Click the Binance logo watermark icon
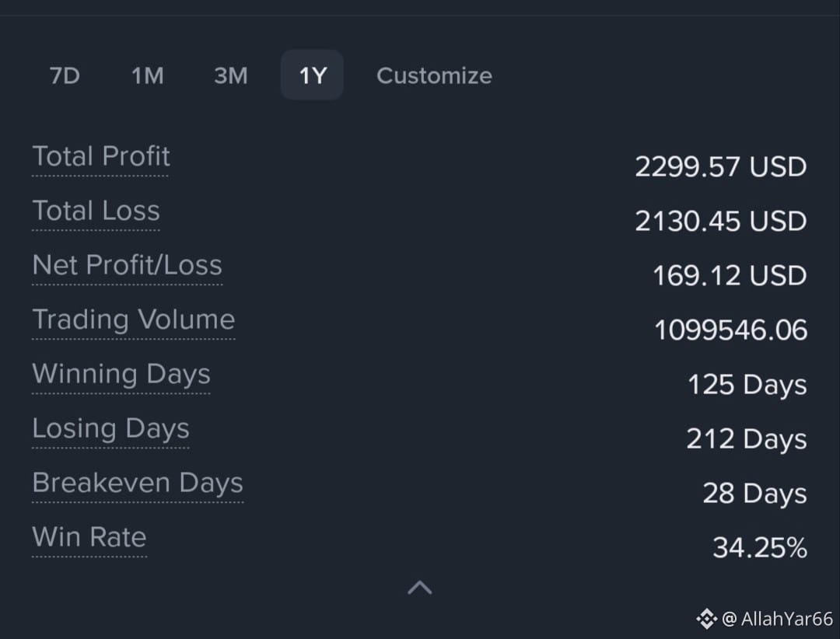This screenshot has width=840, height=639. click(706, 619)
